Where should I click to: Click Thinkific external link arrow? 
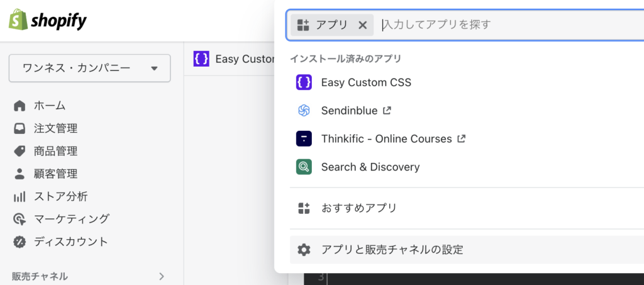[461, 139]
